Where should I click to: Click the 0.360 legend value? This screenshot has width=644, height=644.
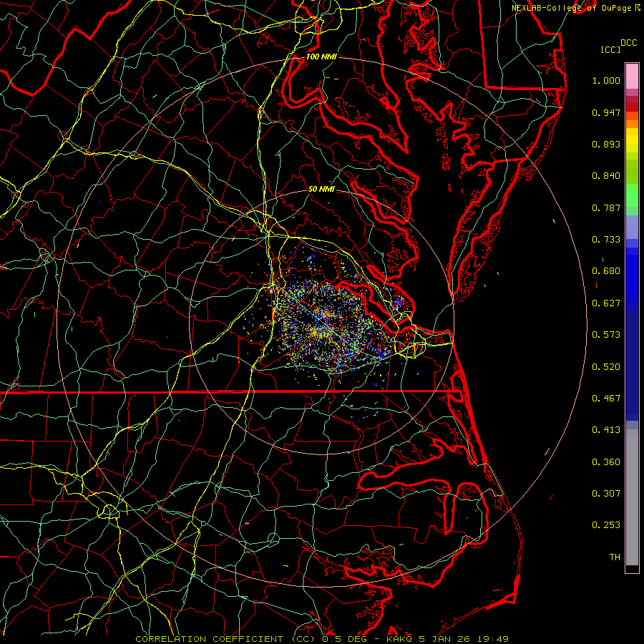pos(606,462)
